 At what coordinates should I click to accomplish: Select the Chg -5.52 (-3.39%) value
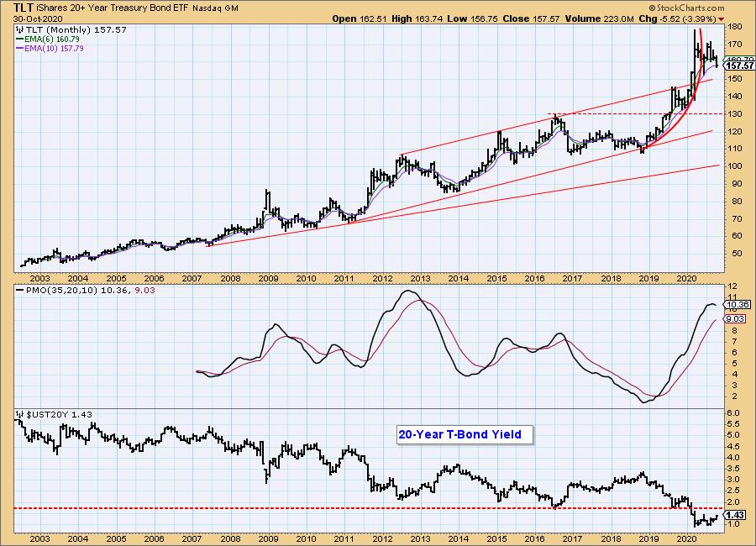[677, 18]
